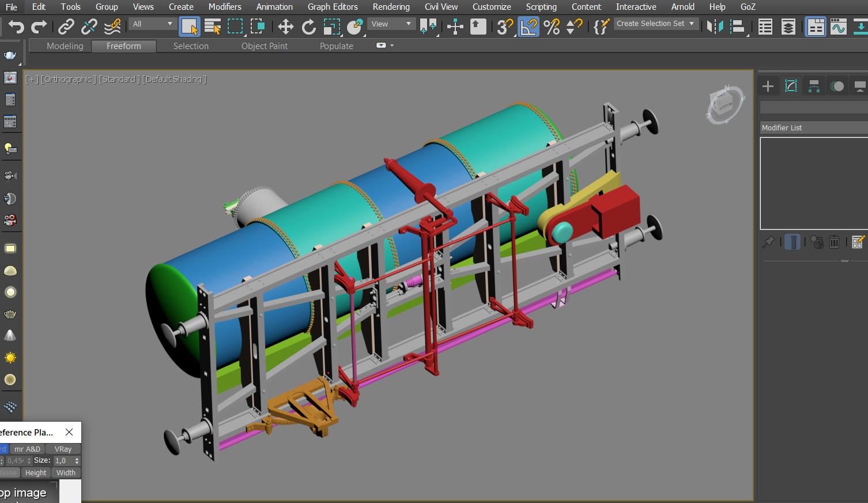Activate the Select and Rotate tool
The height and width of the screenshot is (503, 868).
[x=308, y=27]
